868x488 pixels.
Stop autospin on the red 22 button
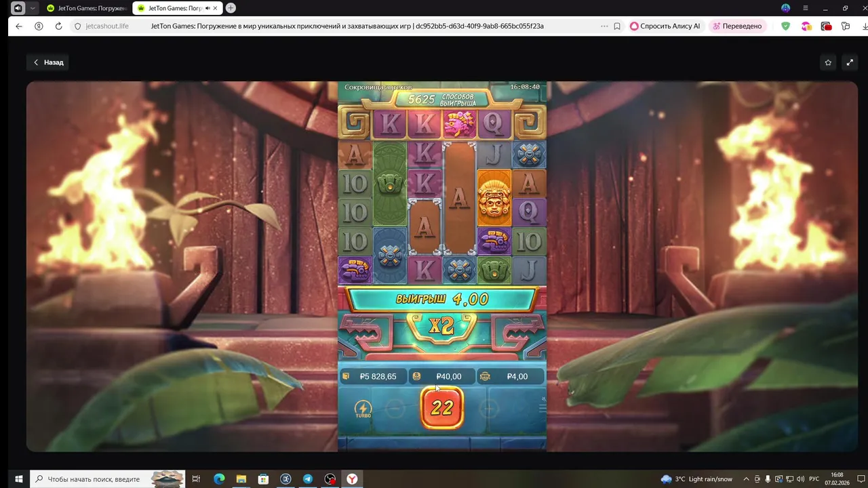coord(442,407)
